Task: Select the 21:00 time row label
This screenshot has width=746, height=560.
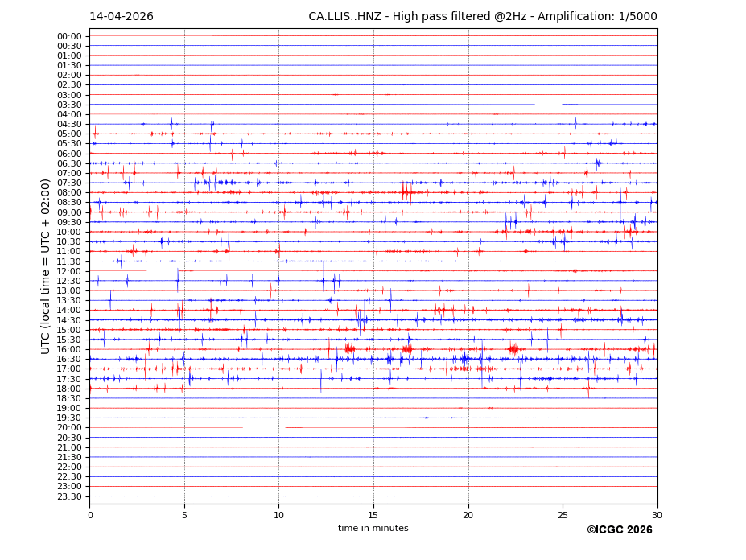Action: 69,447
